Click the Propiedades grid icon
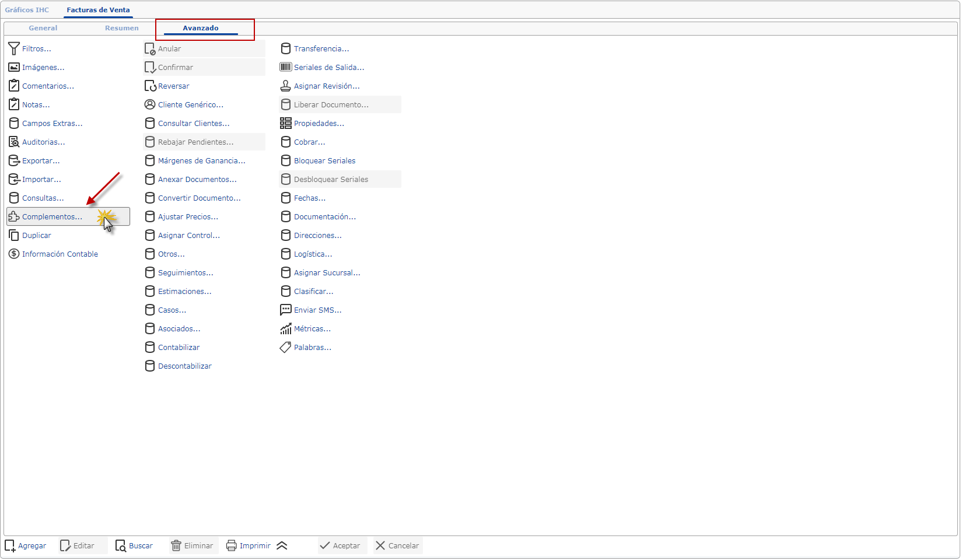962x560 pixels. pos(285,124)
